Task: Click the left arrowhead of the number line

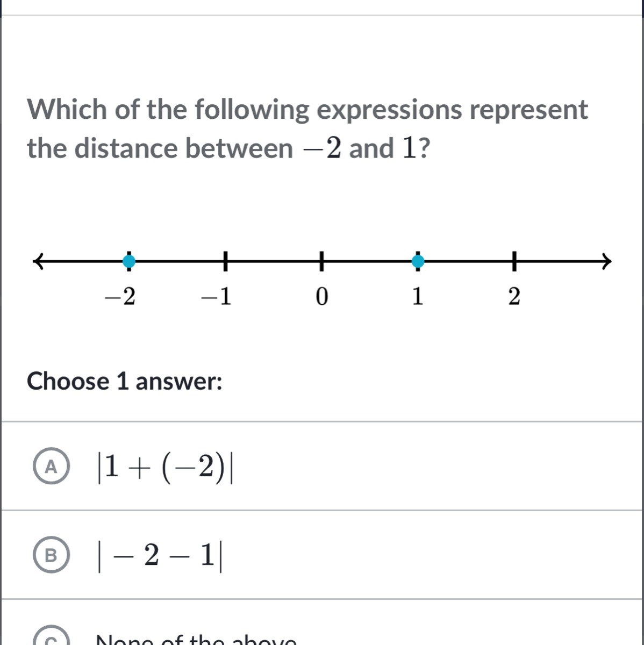Action: click(x=38, y=262)
